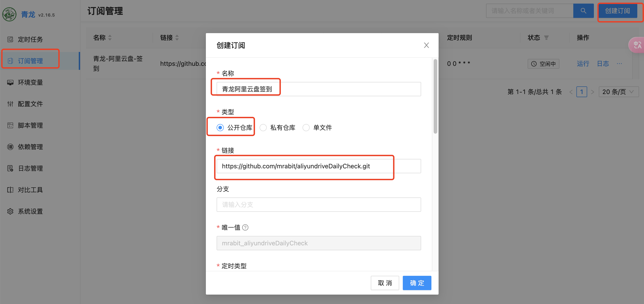Click the 唯一值 help question icon

tap(245, 227)
